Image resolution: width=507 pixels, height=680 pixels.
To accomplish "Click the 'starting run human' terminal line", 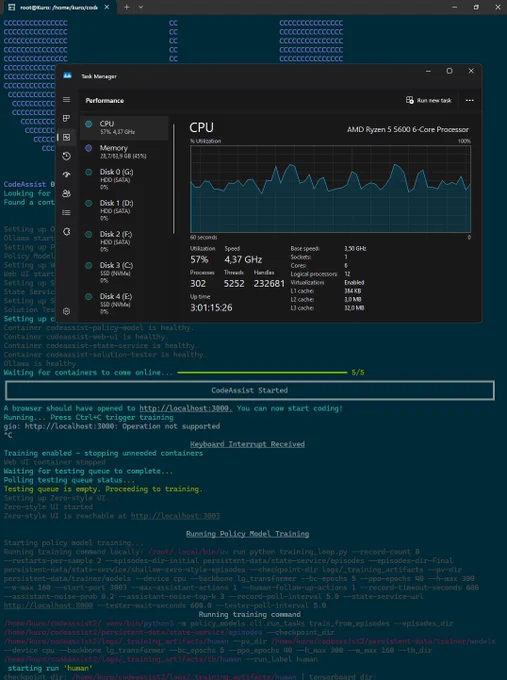I will (50, 668).
